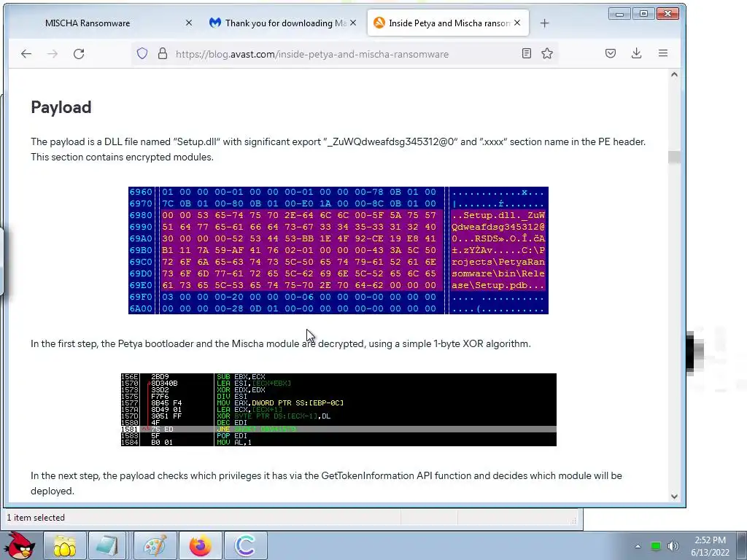Close the MISCHA Ransomware tab
The height and width of the screenshot is (560, 747).
189,23
